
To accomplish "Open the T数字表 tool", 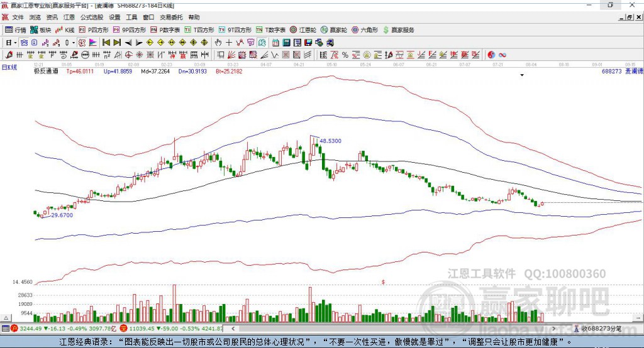I will [x=270, y=30].
